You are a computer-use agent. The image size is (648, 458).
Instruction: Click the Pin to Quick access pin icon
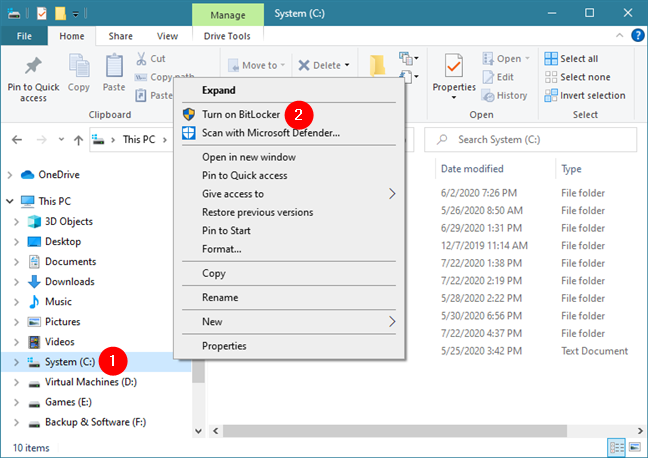33,66
